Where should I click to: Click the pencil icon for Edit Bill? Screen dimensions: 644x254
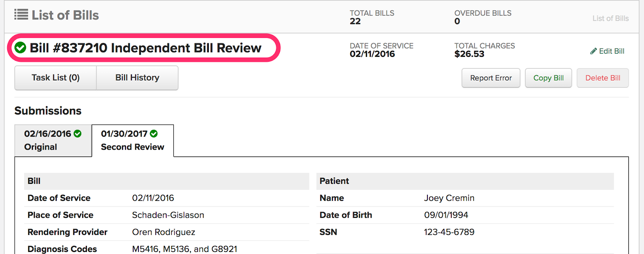tap(593, 51)
